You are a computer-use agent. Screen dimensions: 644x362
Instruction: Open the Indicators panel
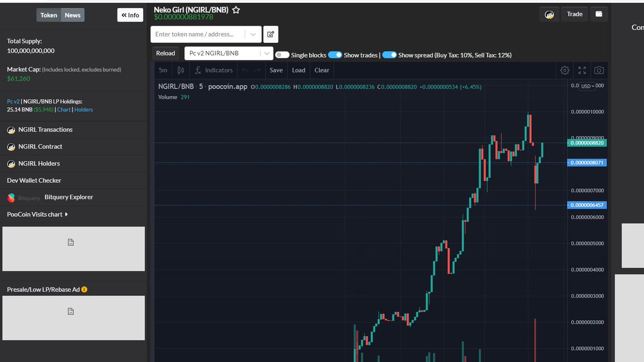pos(214,70)
